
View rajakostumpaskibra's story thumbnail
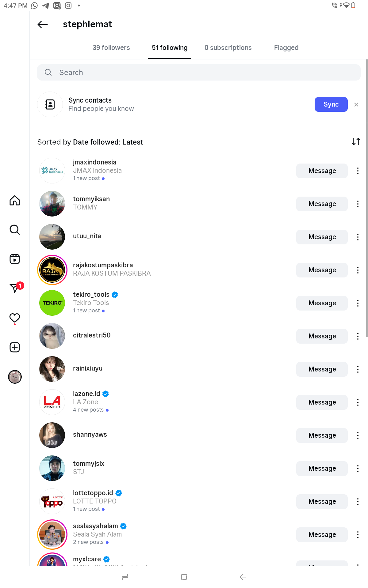[52, 270]
